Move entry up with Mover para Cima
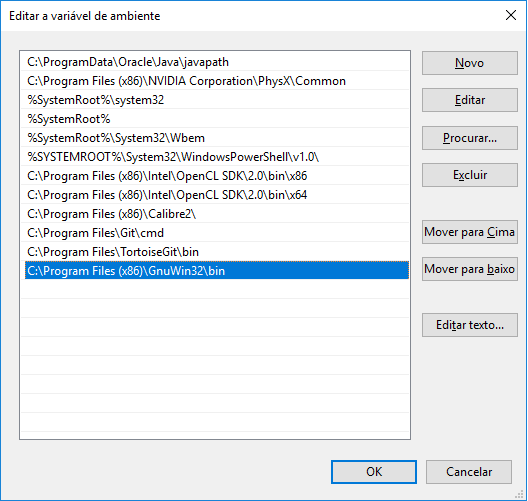This screenshot has height=501, width=528. 470,232
